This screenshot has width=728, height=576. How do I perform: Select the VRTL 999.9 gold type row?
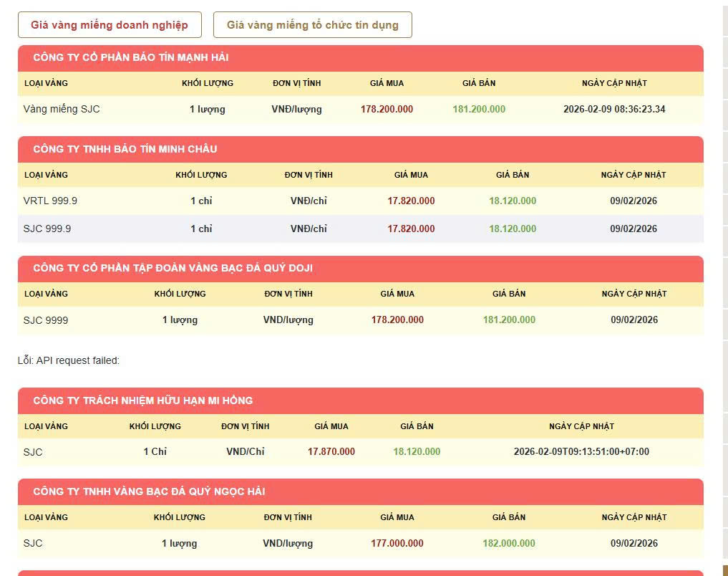pyautogui.click(x=50, y=201)
